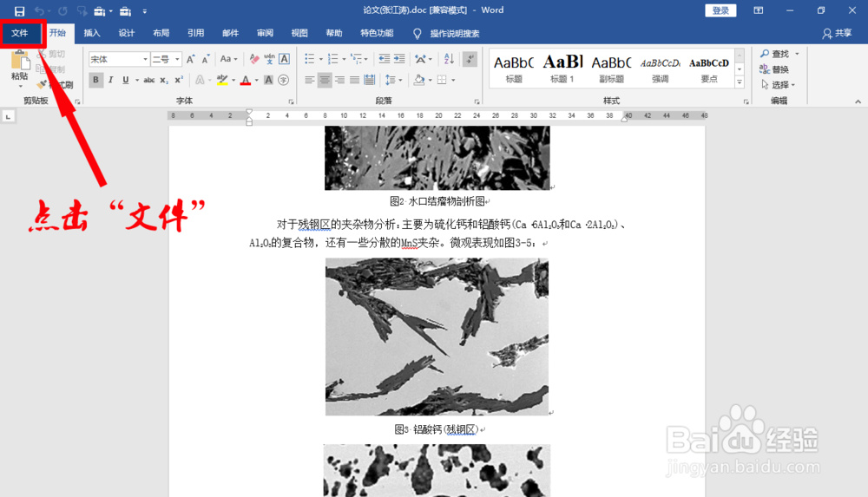This screenshot has height=497, width=868.
Task: Open the Font dialog launcher
Action: click(x=291, y=101)
